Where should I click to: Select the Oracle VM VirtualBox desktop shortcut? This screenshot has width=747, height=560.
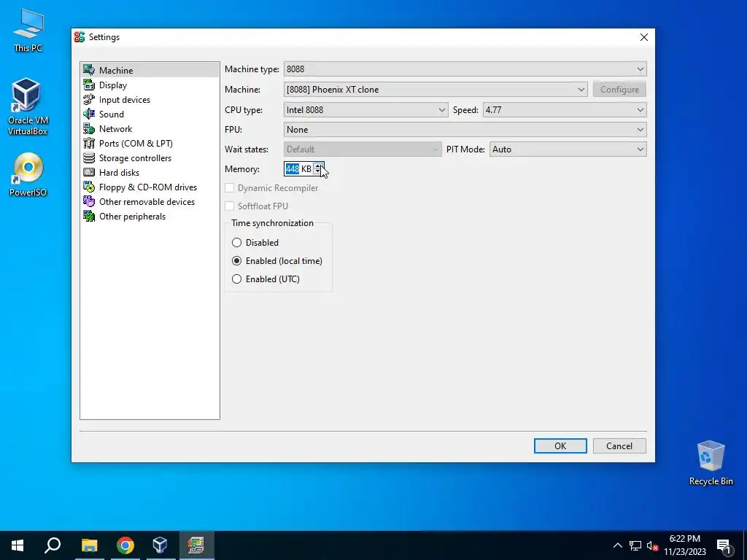(28, 106)
